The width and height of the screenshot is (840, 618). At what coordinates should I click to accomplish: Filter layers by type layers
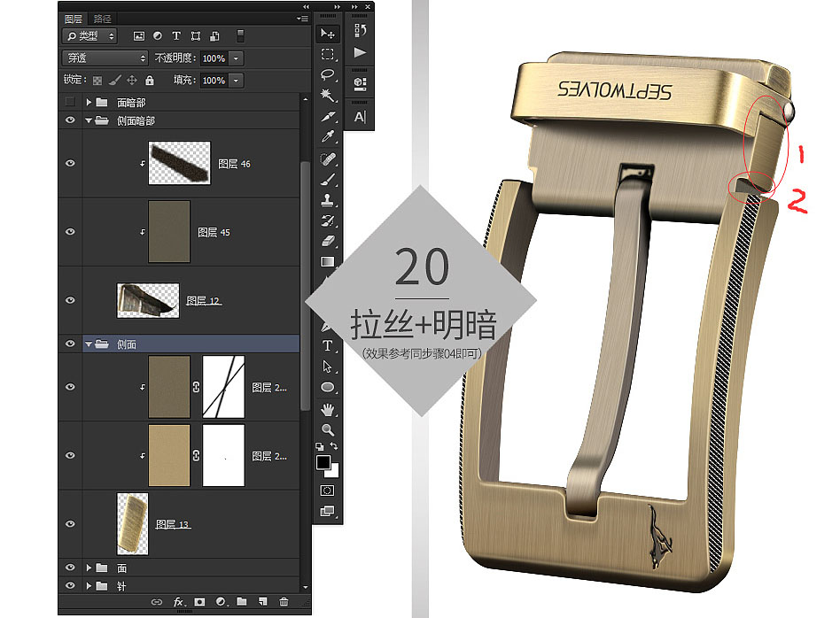pyautogui.click(x=176, y=36)
